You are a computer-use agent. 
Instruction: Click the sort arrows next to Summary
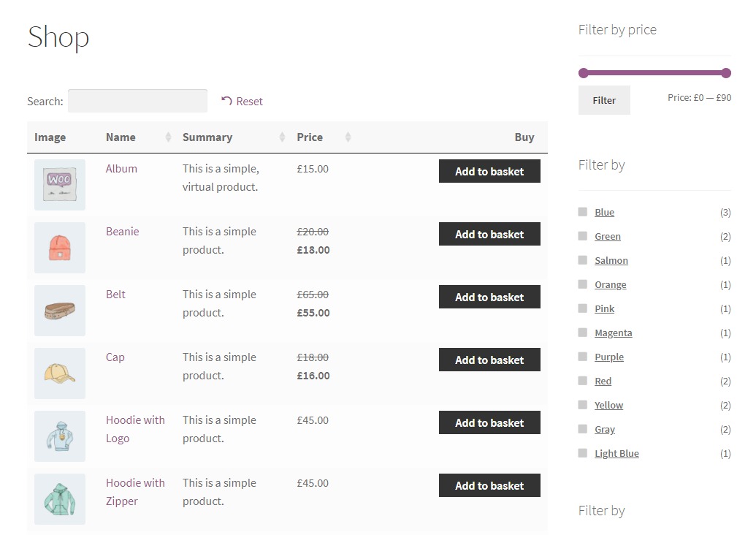click(x=282, y=137)
